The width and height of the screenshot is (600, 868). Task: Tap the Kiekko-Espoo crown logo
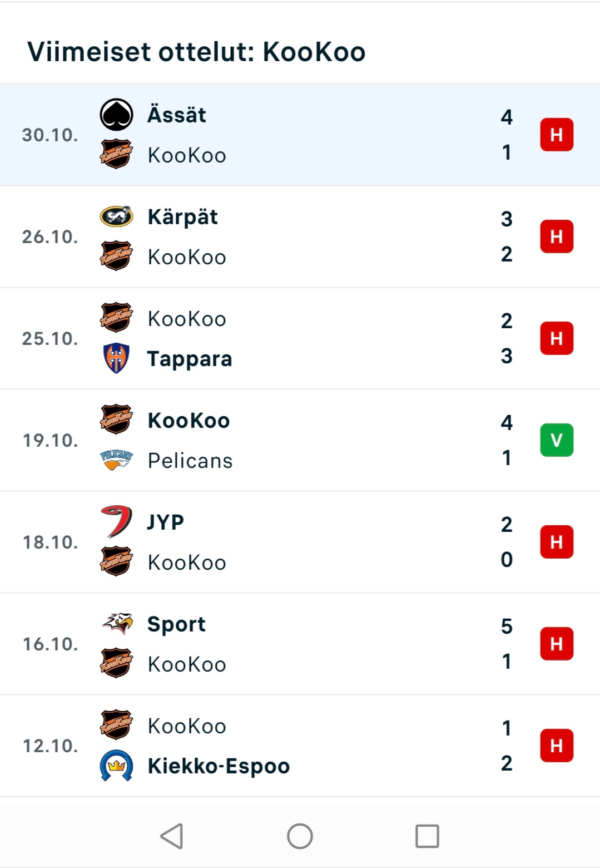tap(116, 766)
